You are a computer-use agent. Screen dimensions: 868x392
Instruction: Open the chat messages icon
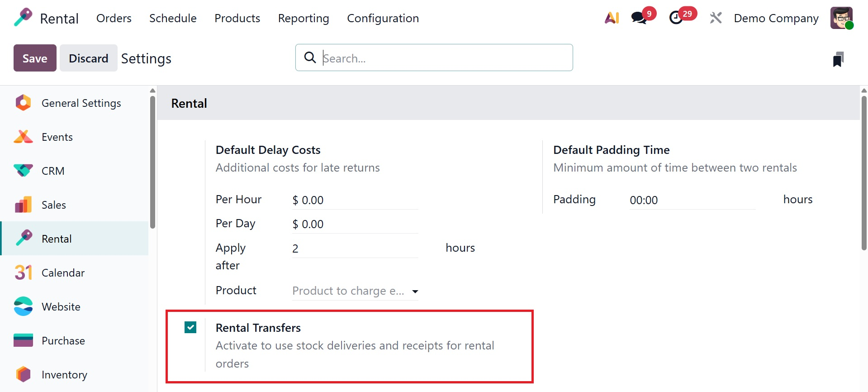click(x=639, y=18)
